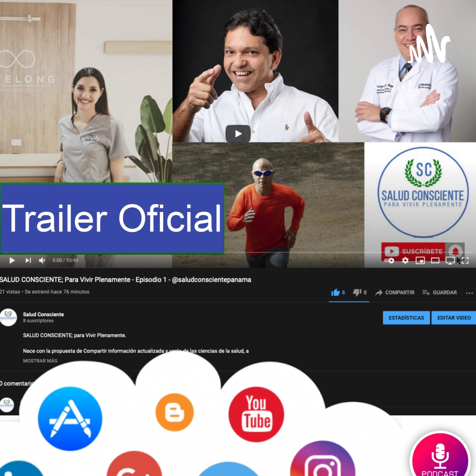
Task: Open more actions three-dot menu
Action: click(x=469, y=293)
